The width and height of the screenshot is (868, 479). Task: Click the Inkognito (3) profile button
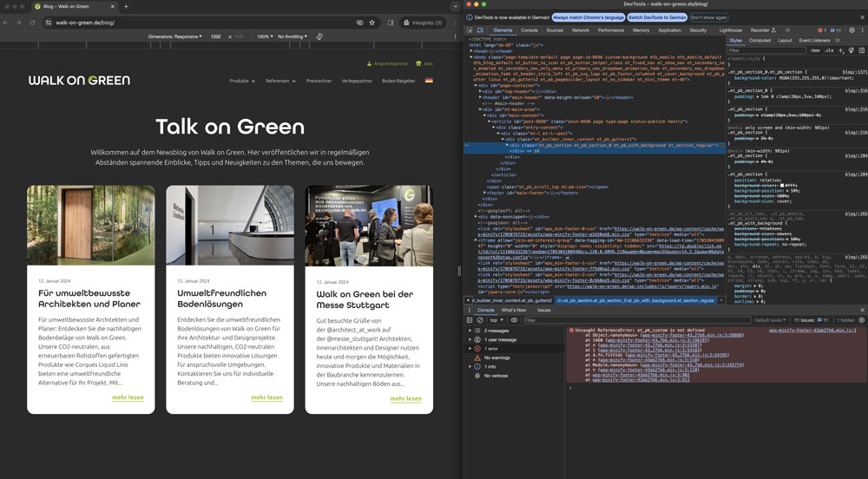[423, 23]
